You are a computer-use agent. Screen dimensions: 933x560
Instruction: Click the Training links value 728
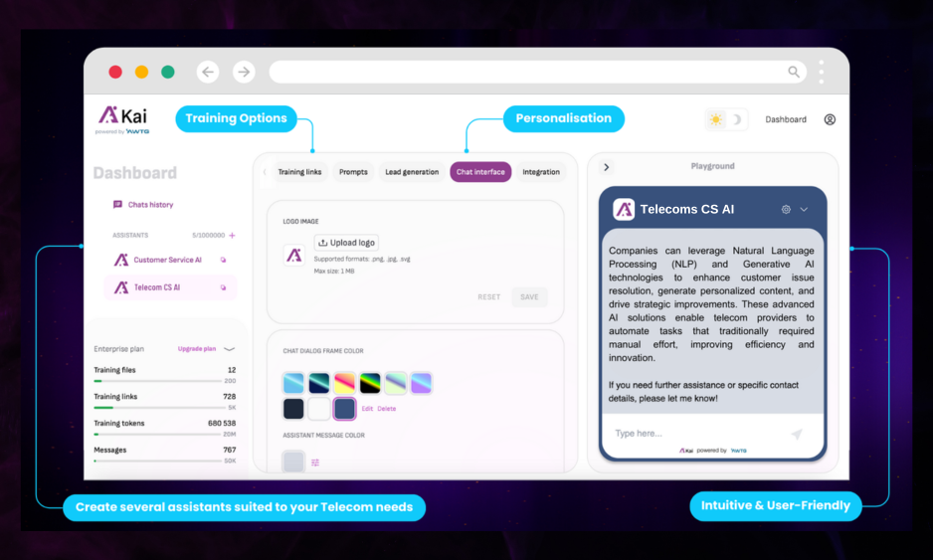tap(229, 397)
